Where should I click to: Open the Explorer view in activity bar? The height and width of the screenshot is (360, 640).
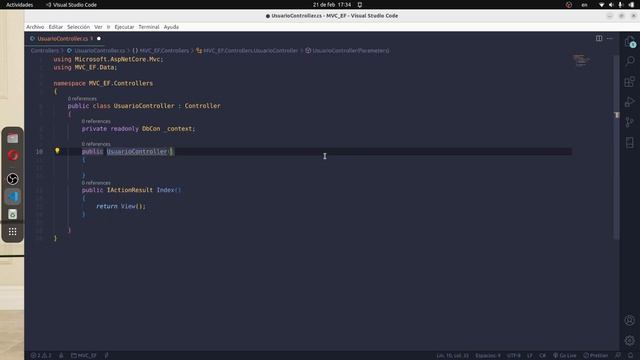630,42
